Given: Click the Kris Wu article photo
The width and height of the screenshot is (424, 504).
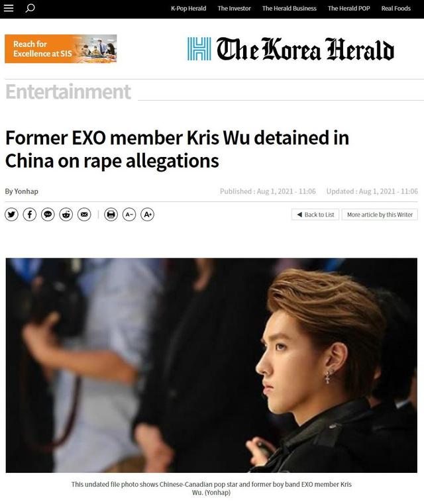Looking at the screenshot, I should pyautogui.click(x=211, y=365).
